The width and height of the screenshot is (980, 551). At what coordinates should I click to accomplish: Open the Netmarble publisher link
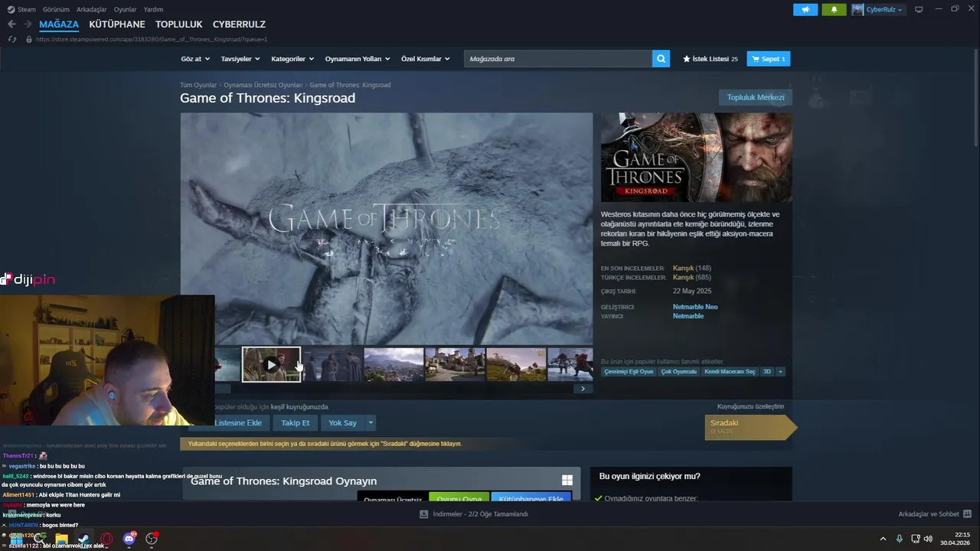(x=688, y=316)
